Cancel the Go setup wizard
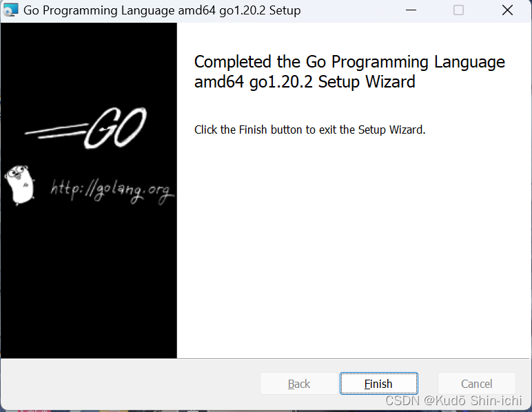 [476, 384]
